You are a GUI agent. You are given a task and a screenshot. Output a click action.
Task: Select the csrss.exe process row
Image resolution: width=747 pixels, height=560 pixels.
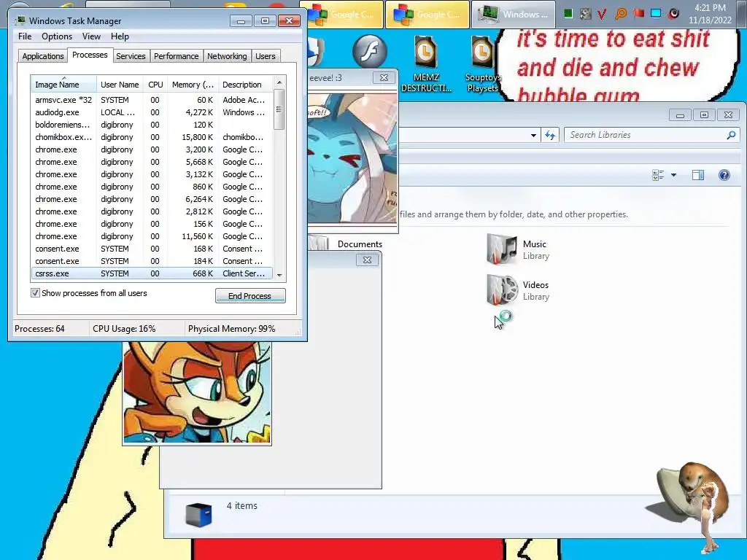152,273
